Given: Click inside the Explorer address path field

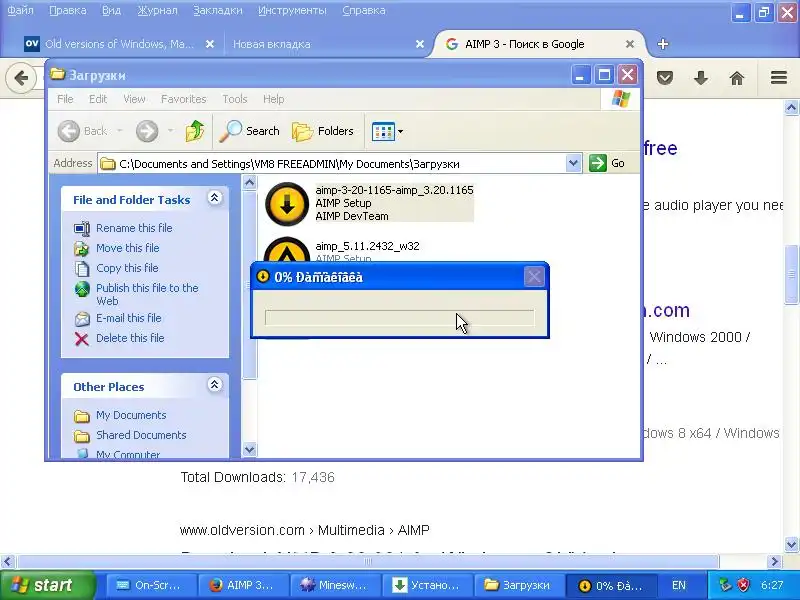Looking at the screenshot, I should coord(332,164).
